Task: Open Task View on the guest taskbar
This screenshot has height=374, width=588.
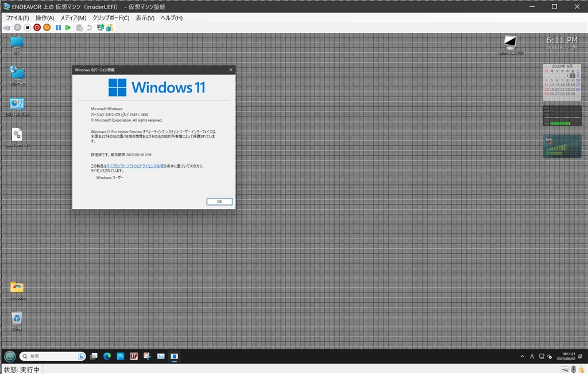Action: [94, 356]
